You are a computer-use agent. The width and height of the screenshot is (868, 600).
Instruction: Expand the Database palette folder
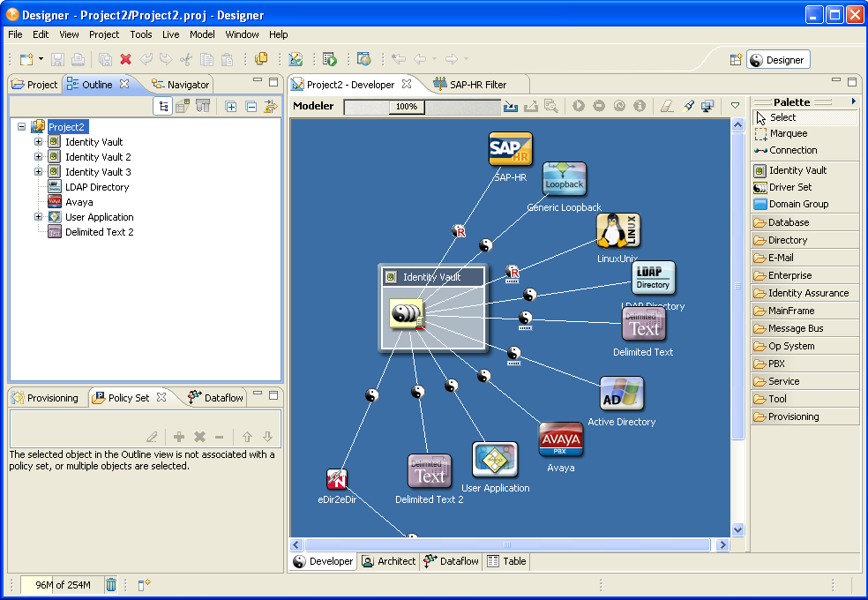pos(804,222)
